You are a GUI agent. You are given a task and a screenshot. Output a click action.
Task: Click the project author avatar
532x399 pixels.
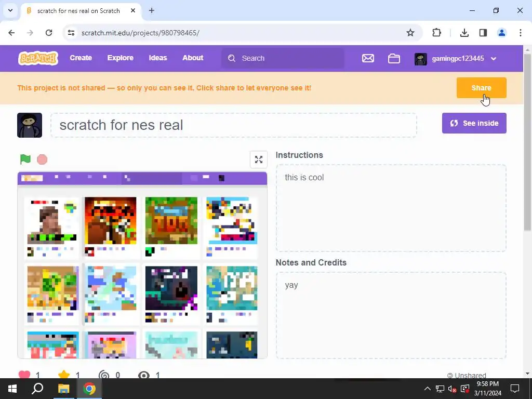coord(30,125)
